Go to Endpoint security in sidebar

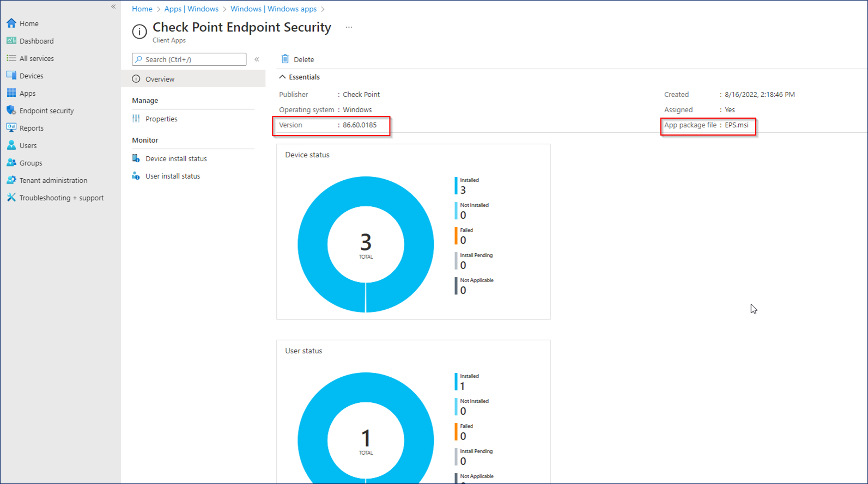[46, 111]
